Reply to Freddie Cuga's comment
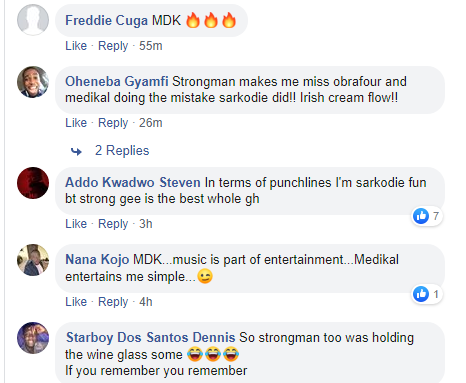The image size is (466, 383). (113, 46)
